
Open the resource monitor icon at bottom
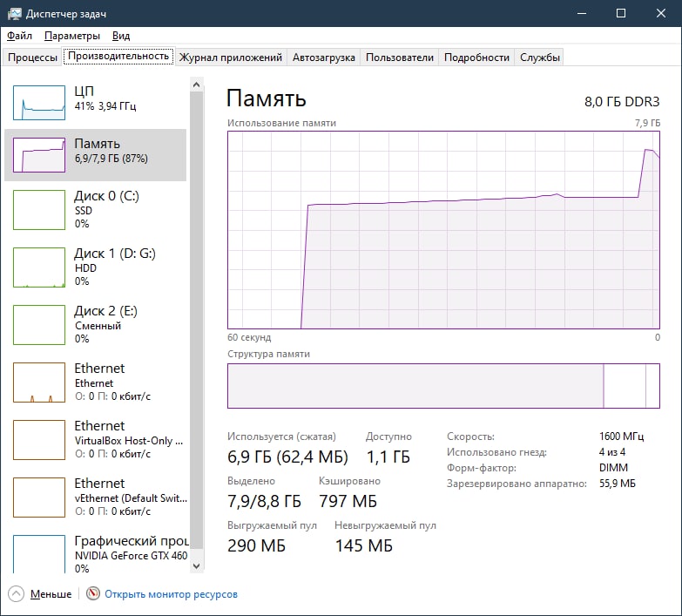tap(92, 593)
